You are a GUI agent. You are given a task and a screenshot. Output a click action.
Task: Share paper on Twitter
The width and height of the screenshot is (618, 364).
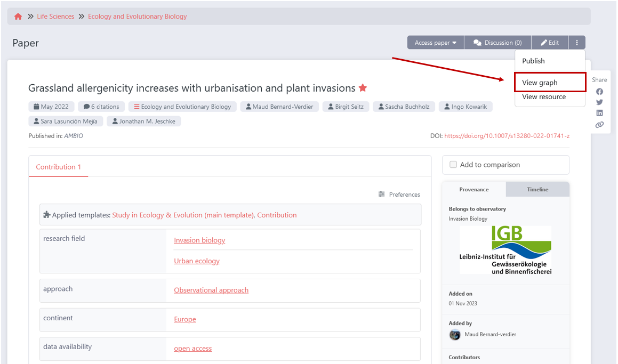click(x=599, y=102)
